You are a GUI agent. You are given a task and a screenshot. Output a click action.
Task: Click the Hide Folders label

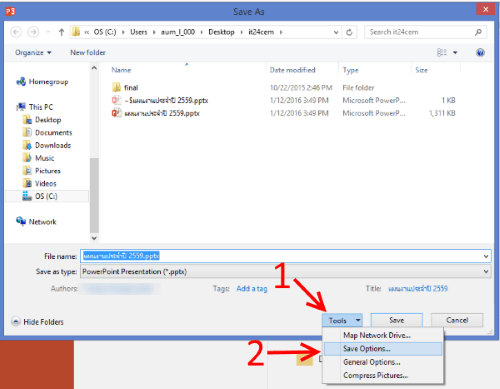43,322
